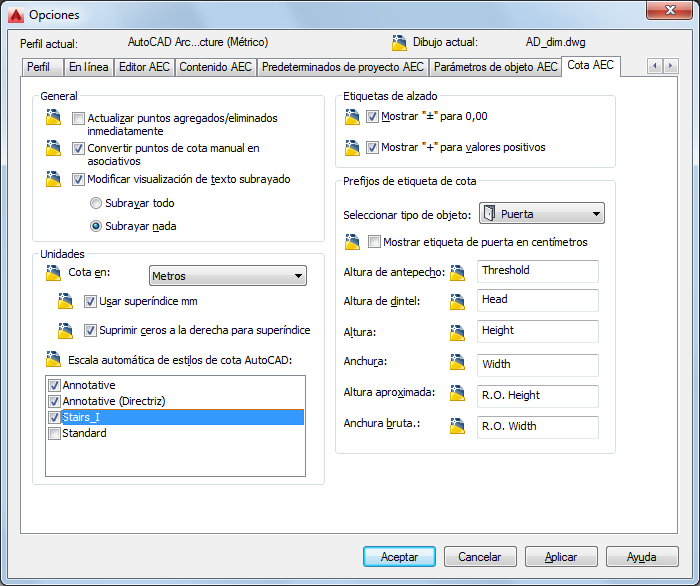Screen dimensions: 700x586
Task: Select Subrayar nada radio option
Action: [96, 226]
